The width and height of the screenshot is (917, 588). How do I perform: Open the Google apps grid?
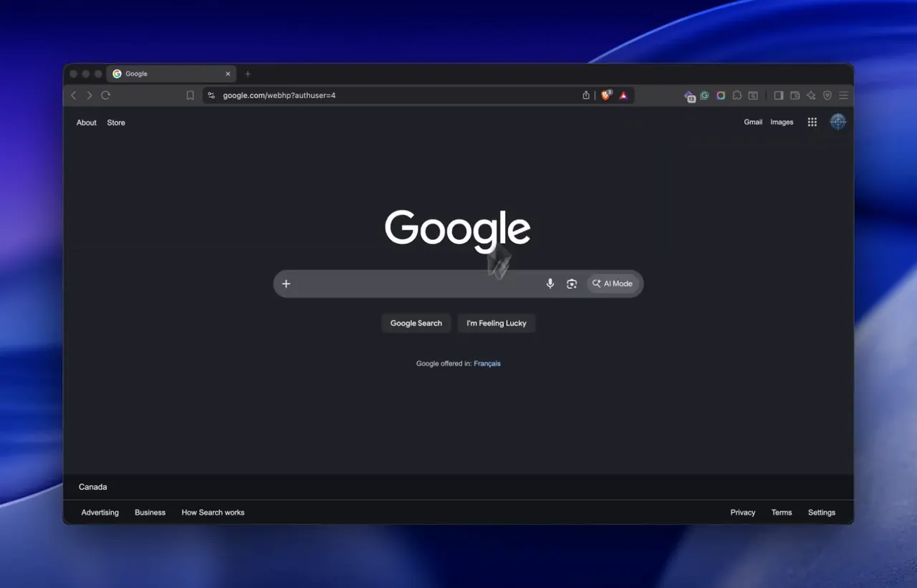coord(812,122)
